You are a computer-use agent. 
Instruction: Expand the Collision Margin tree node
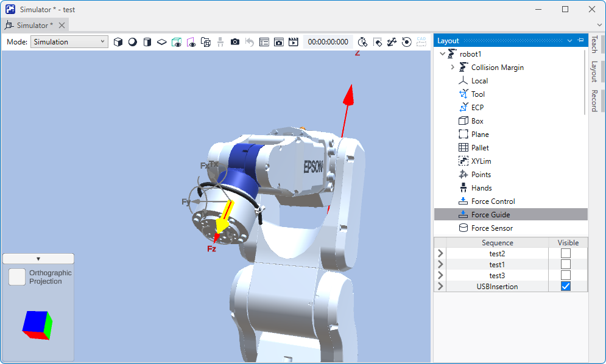tap(453, 68)
